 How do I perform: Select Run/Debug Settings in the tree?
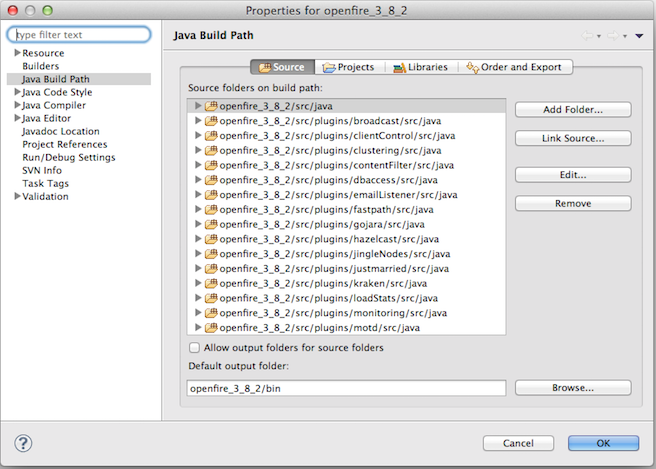pyautogui.click(x=69, y=157)
